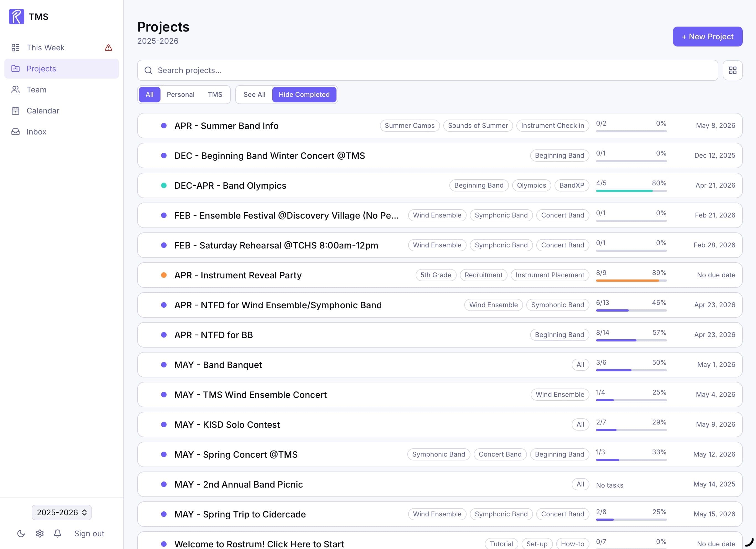Viewport: 756px width, 549px height.
Task: Open notifications bell icon
Action: coord(57,533)
